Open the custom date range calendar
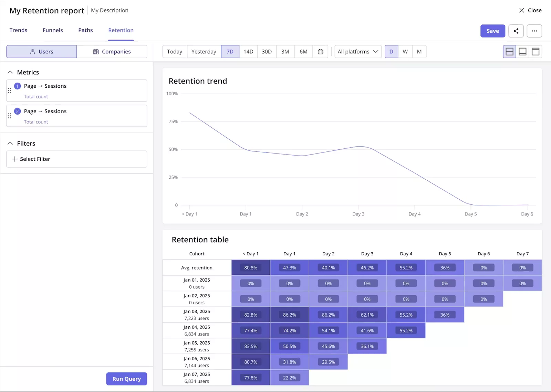 320,52
